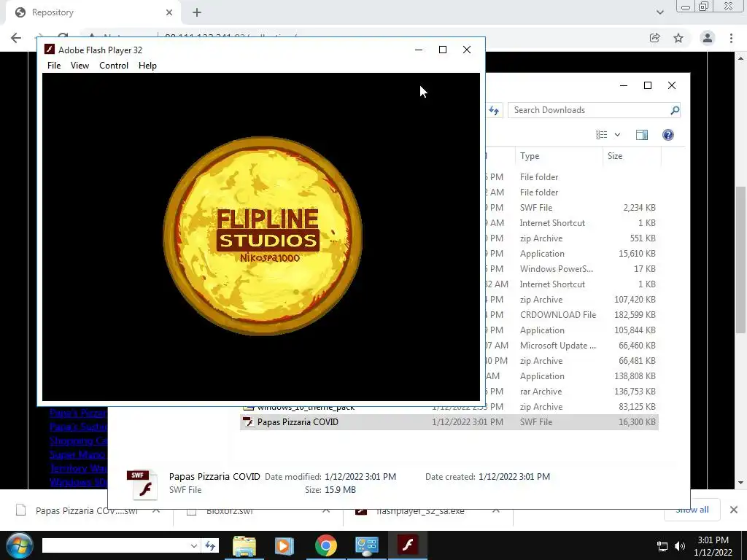Viewport: 747px width, 560px height.
Task: Open the View menu in Flash Player
Action: [x=80, y=65]
